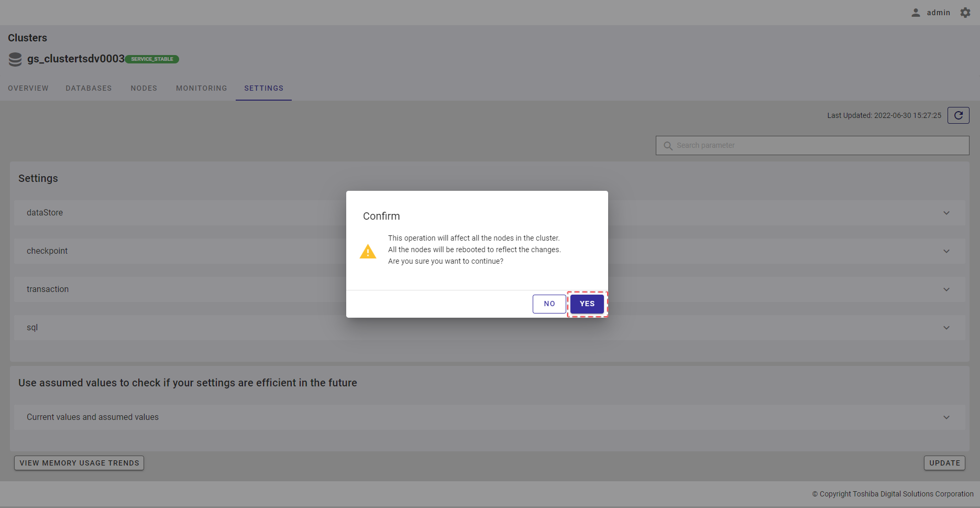Click the search magnifier icon
The width and height of the screenshot is (980, 508).
point(668,146)
